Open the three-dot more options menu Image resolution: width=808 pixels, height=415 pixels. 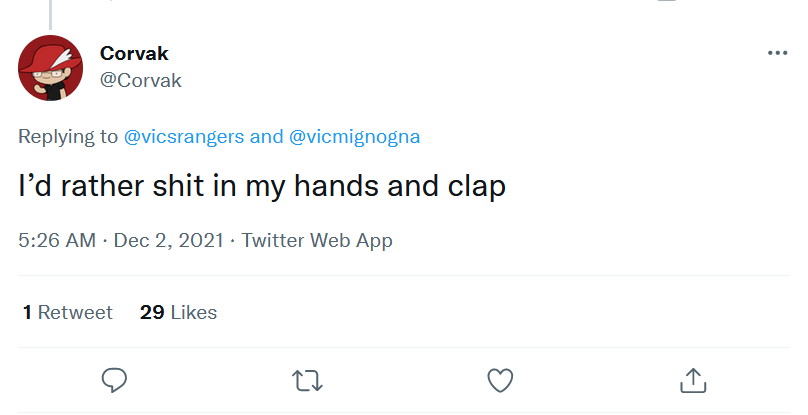click(777, 53)
